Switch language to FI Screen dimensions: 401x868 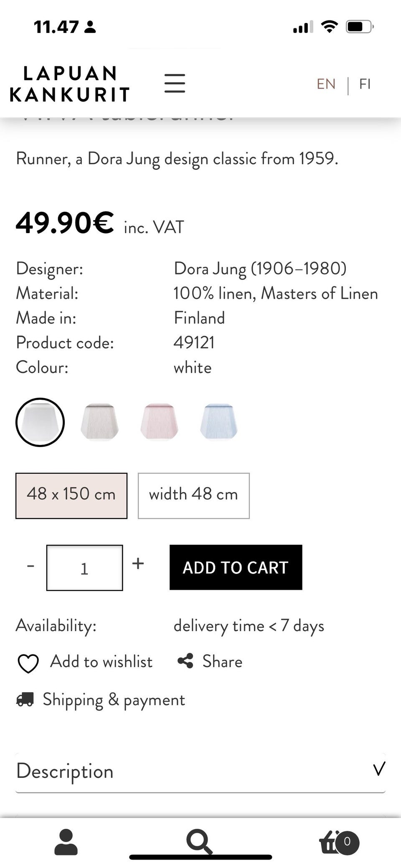coord(365,84)
